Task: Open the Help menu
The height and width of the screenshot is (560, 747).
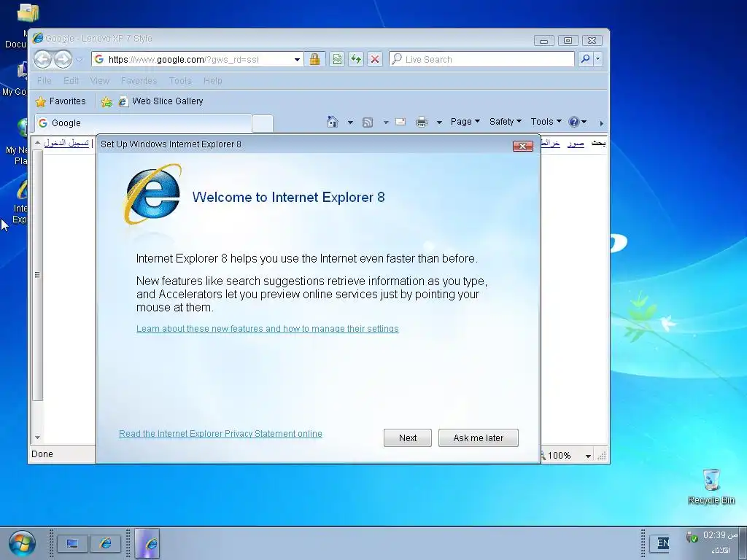Action: (x=212, y=80)
